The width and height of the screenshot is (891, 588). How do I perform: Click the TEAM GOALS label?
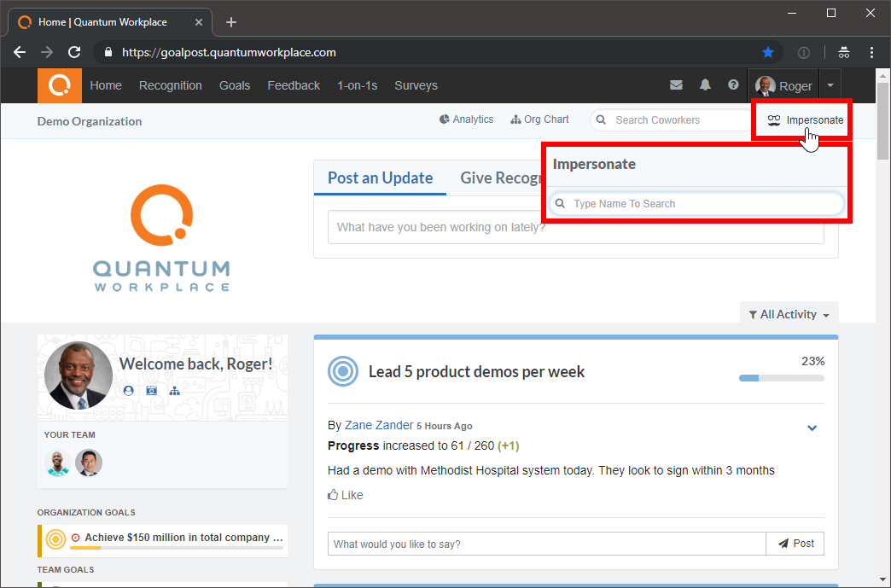tap(66, 569)
